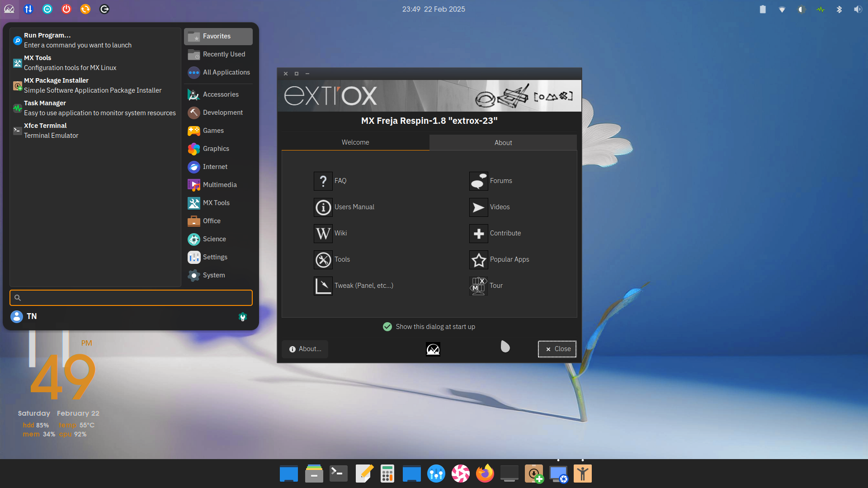Click the MX logo at dialog bottom

click(433, 349)
